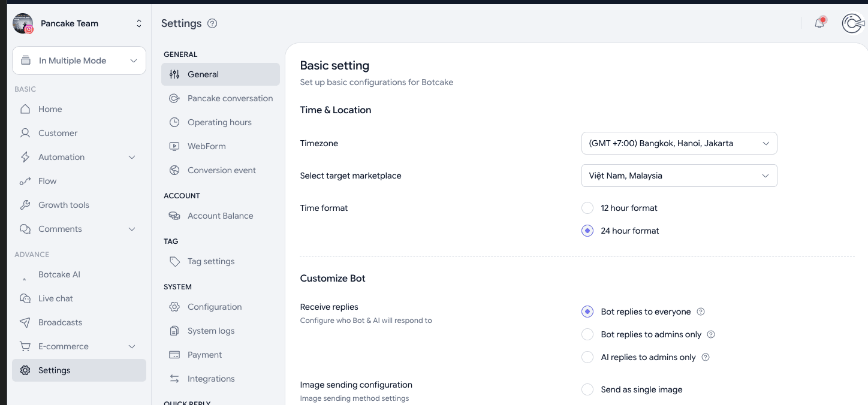Click the Comments speech bubble icon
The height and width of the screenshot is (405, 868).
25,229
